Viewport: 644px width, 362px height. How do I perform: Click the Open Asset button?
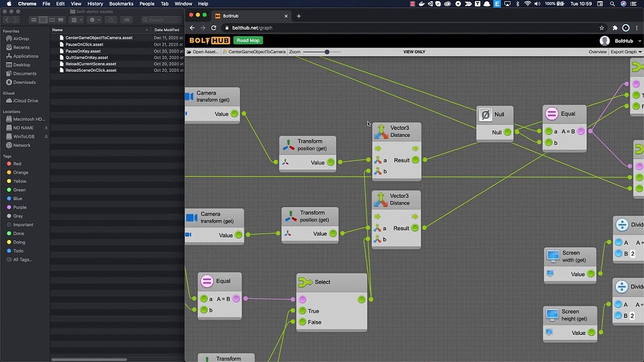tap(203, 52)
